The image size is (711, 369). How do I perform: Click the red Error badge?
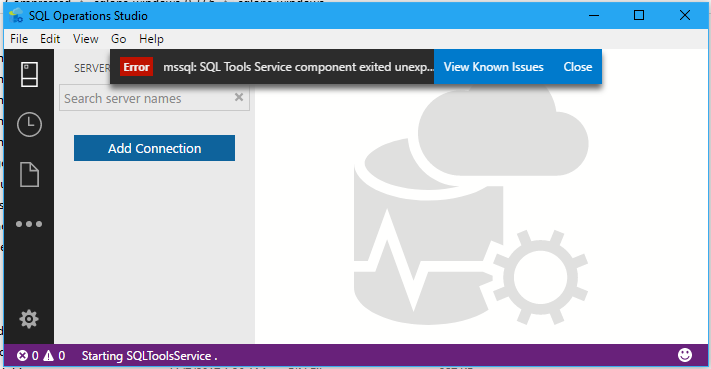[136, 67]
